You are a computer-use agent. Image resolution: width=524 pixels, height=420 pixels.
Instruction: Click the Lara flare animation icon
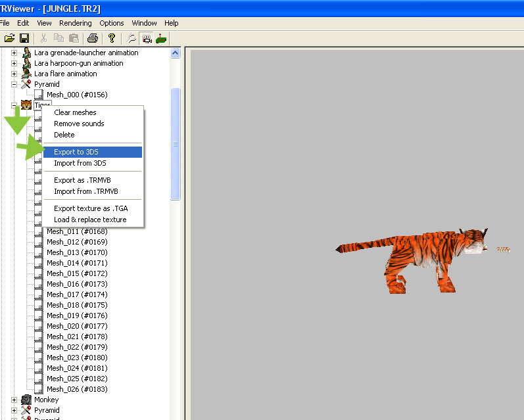tap(26, 74)
